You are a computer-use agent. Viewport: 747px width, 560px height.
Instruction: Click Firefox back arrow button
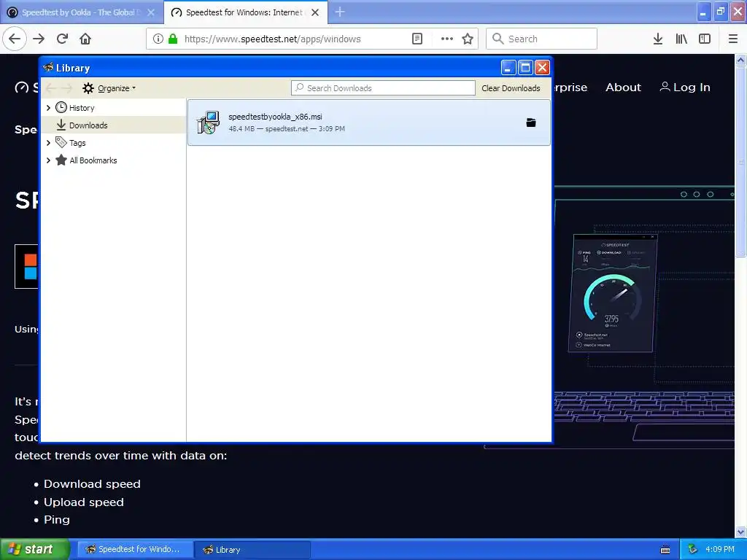(x=15, y=39)
